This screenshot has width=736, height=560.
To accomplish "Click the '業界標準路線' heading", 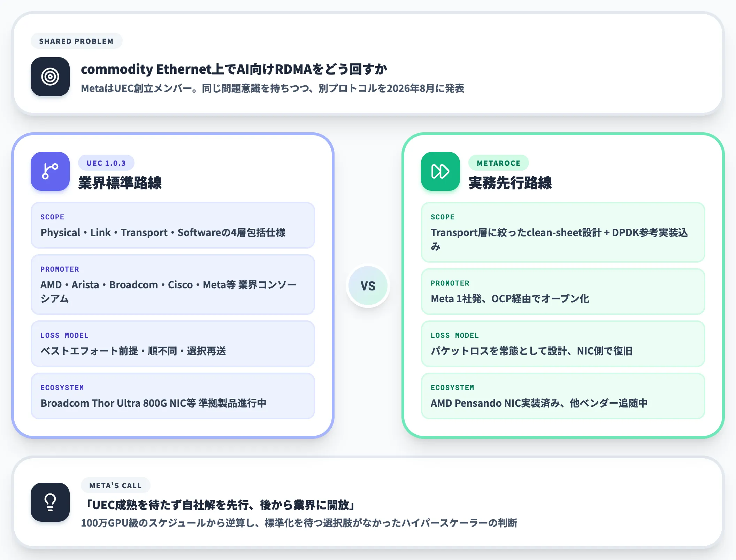I will point(120,183).
